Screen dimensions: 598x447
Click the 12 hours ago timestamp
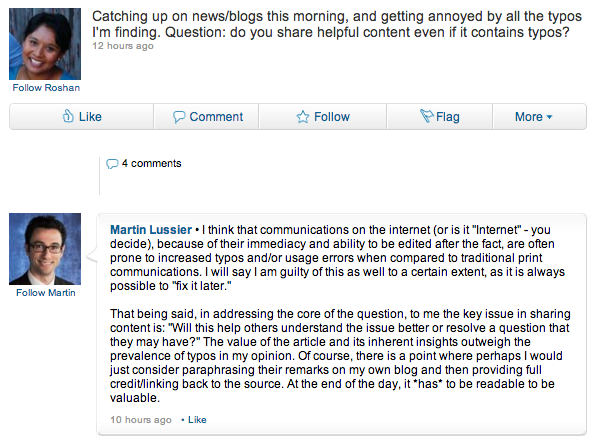(123, 46)
